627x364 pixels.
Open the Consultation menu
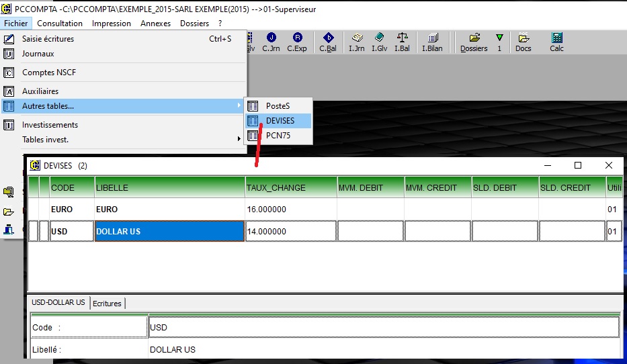point(60,24)
